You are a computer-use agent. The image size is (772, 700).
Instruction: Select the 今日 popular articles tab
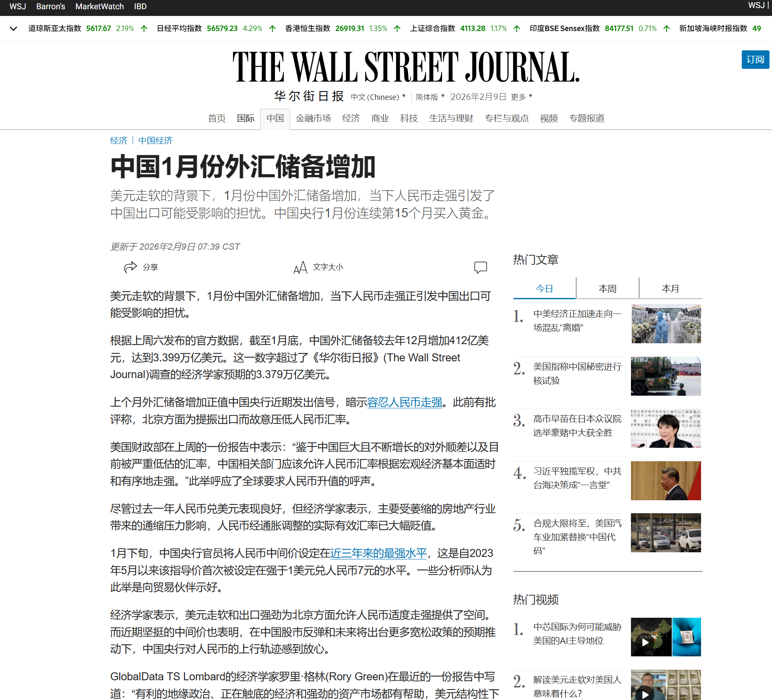tap(544, 289)
